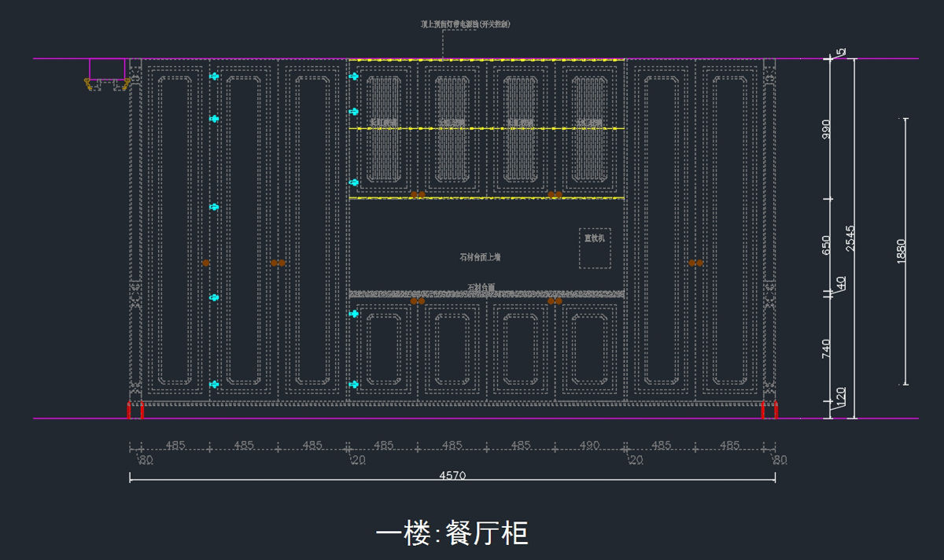The height and width of the screenshot is (560, 944).
Task: Select the brown handle pair on right tall doors
Action: (x=695, y=263)
